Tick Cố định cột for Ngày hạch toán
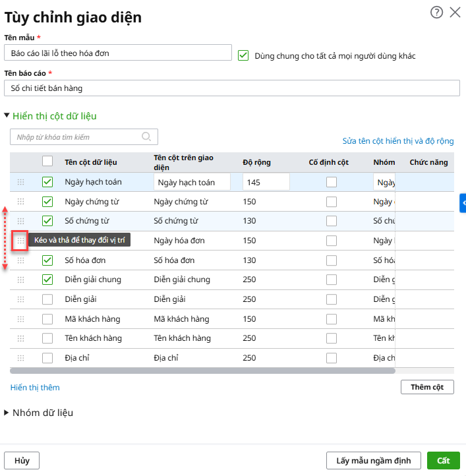This screenshot has height=476, width=466. 332,183
